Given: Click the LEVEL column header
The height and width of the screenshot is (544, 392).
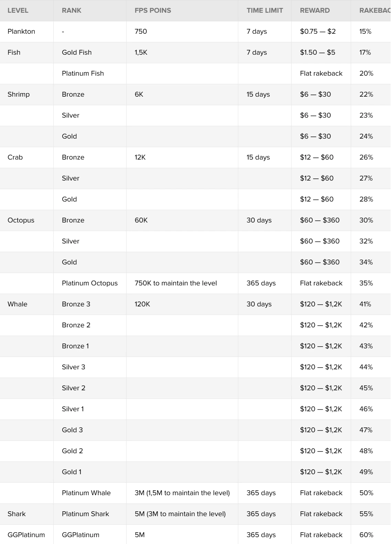Looking at the screenshot, I should tap(18, 10).
